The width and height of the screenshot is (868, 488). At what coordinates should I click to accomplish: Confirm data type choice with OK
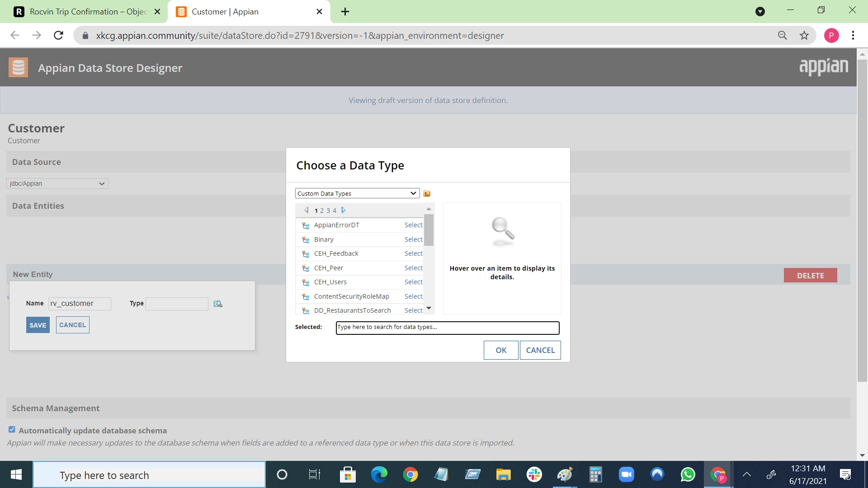(x=501, y=350)
